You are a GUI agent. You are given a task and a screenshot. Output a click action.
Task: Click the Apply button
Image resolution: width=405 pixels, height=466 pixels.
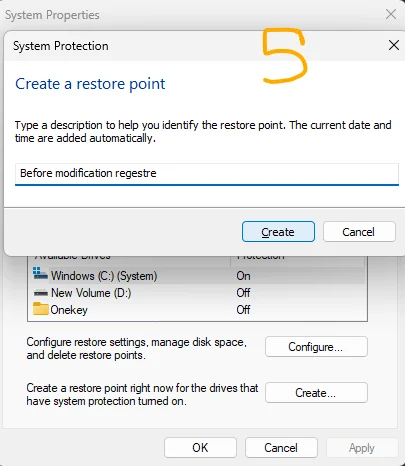coord(362,448)
